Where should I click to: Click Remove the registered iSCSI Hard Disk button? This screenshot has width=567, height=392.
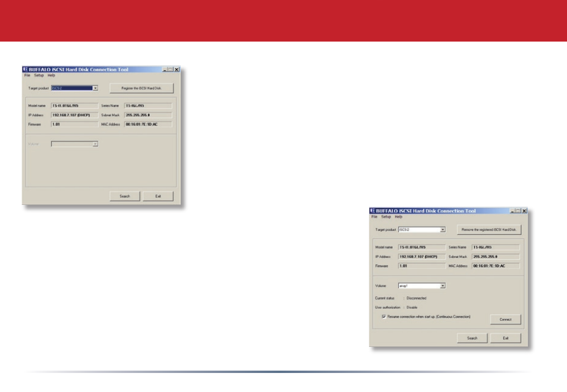pyautogui.click(x=489, y=229)
